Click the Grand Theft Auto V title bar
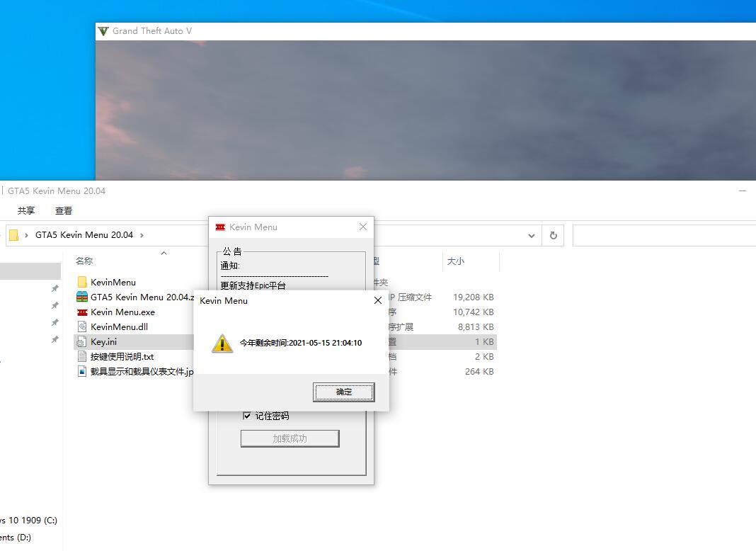Image resolution: width=756 pixels, height=551 pixels. pyautogui.click(x=425, y=31)
